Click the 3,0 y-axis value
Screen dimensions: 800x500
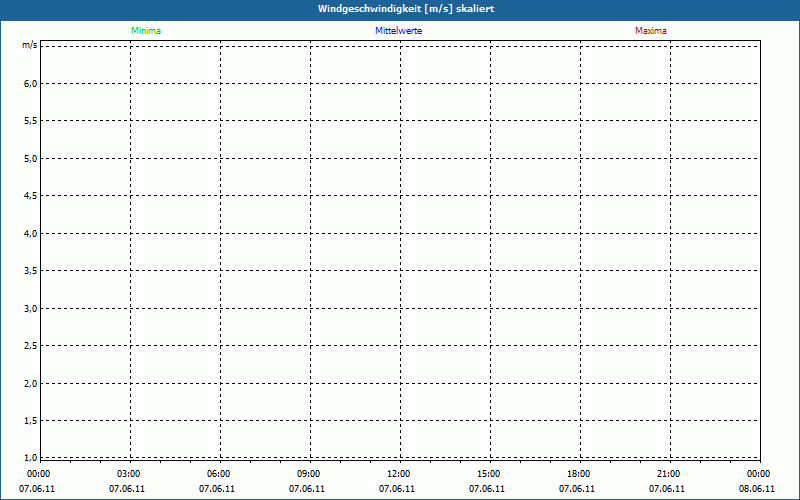(31, 309)
